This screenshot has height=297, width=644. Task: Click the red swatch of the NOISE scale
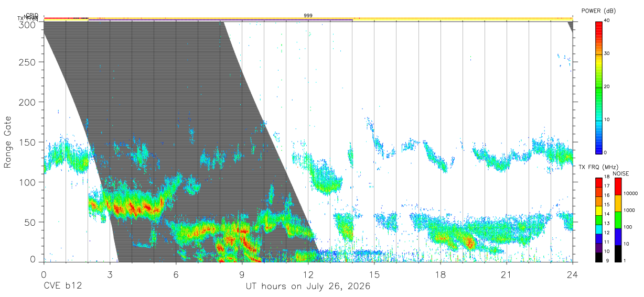618,186
